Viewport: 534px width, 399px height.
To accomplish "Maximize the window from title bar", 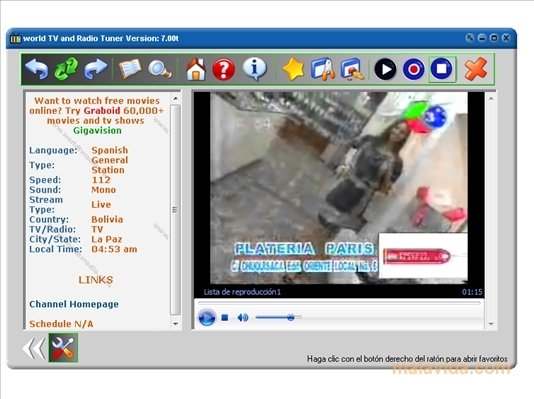I will (x=494, y=38).
